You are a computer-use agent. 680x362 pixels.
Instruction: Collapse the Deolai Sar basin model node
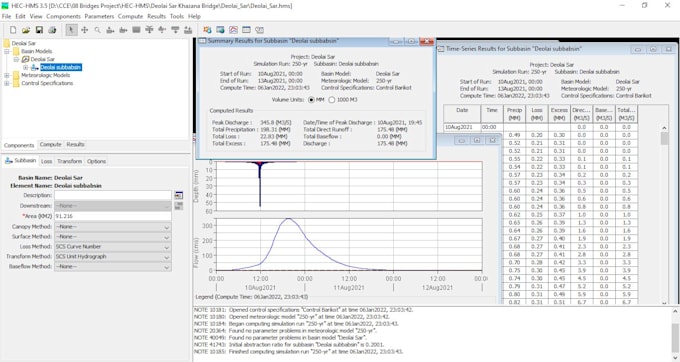(16, 59)
